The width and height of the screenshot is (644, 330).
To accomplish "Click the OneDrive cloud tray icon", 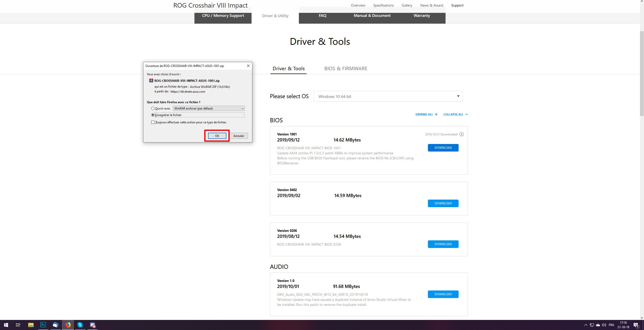I will (598, 325).
